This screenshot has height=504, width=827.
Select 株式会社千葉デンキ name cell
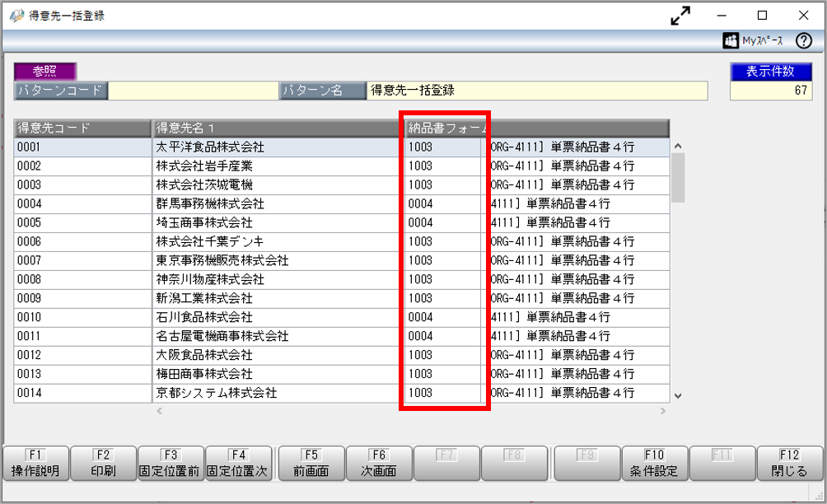(x=278, y=241)
